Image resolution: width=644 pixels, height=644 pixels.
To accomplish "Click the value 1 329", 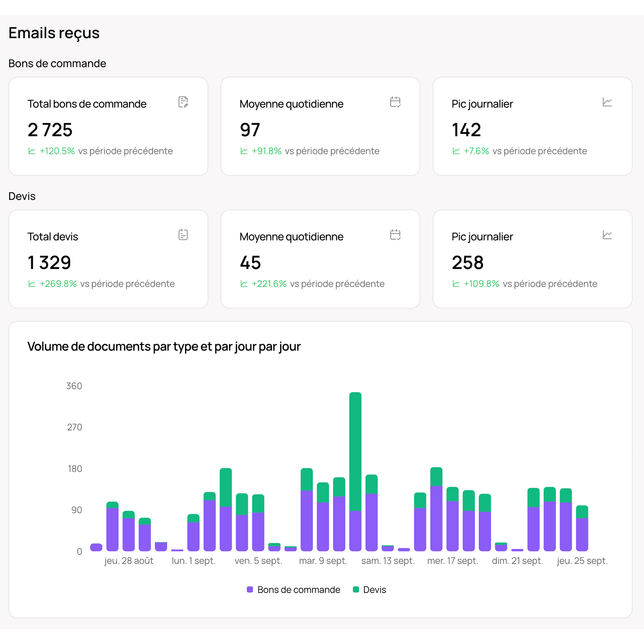I will pyautogui.click(x=49, y=262).
